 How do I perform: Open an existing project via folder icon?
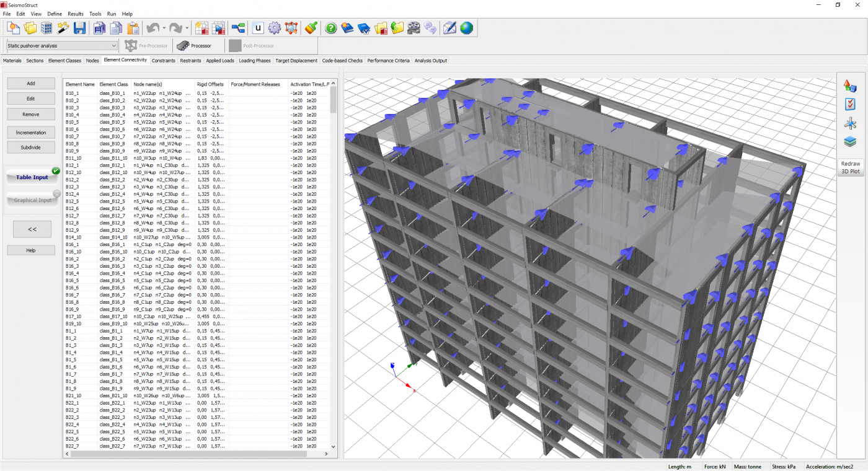tap(30, 28)
